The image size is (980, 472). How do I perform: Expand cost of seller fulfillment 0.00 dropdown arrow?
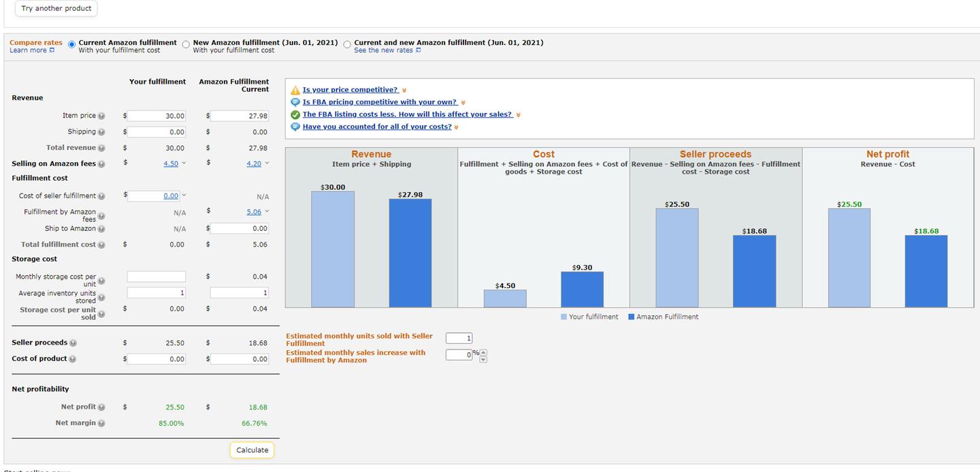184,195
